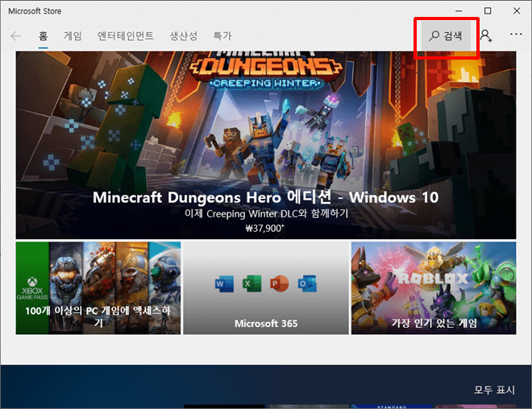Click the 이제 Creeping Winter DLC와 함께하기 subtitle

tap(266, 213)
